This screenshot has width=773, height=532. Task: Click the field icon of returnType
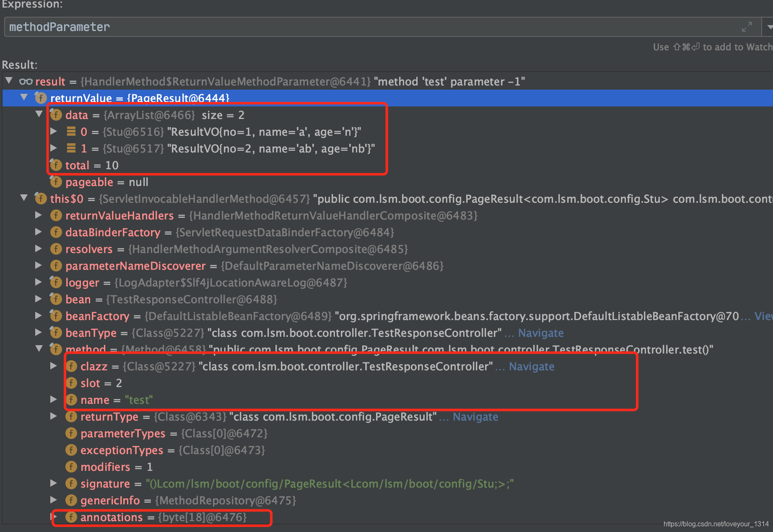(x=71, y=416)
